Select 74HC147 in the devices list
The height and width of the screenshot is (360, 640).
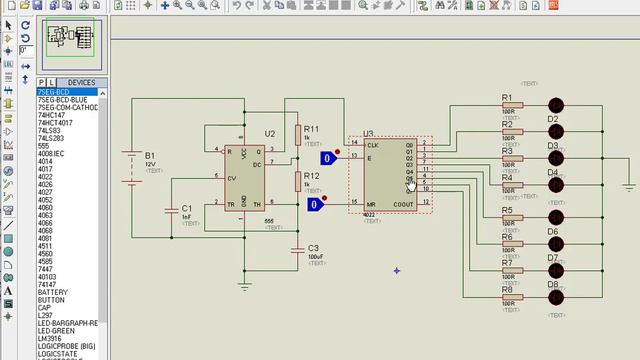pyautogui.click(x=67, y=116)
